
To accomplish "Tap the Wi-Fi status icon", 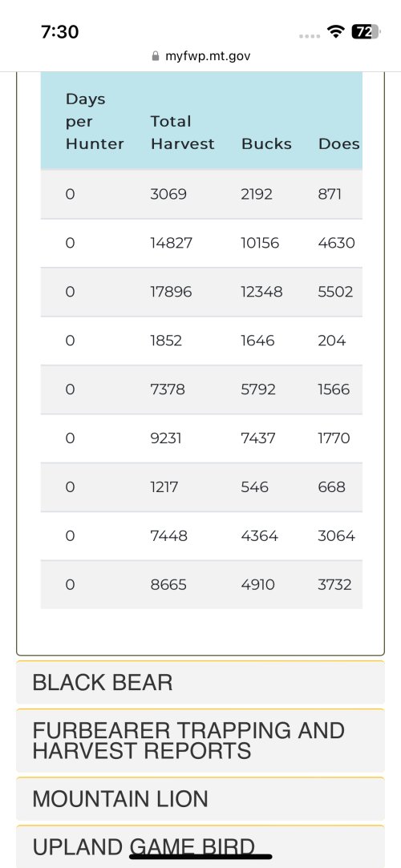I will point(336,31).
